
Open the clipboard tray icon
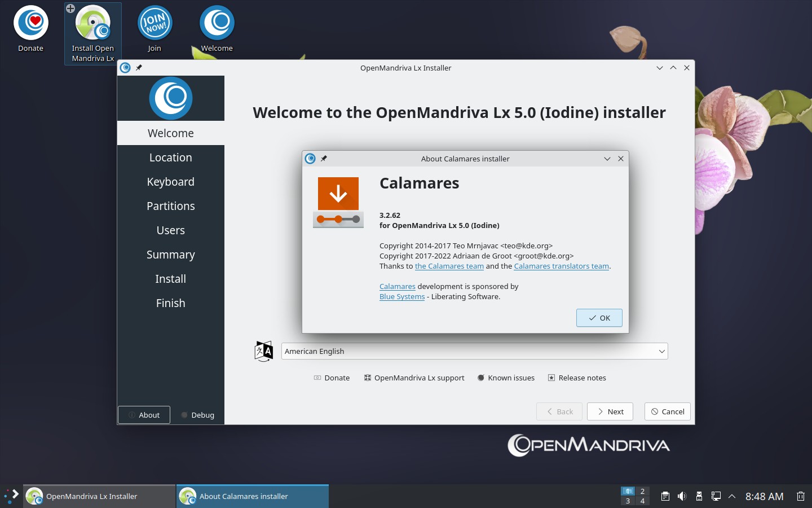665,496
